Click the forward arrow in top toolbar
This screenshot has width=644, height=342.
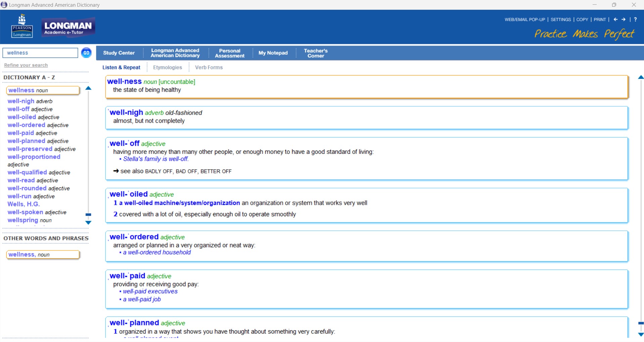624,19
